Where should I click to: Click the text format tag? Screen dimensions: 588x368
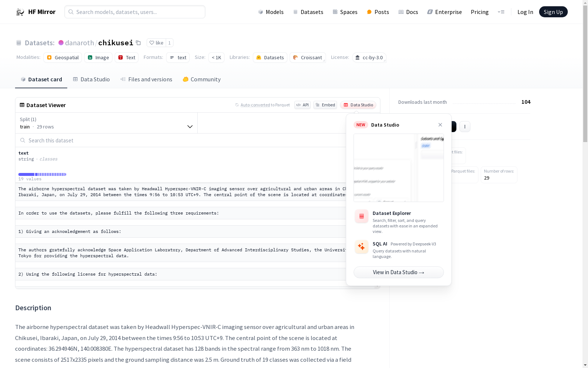pos(178,57)
